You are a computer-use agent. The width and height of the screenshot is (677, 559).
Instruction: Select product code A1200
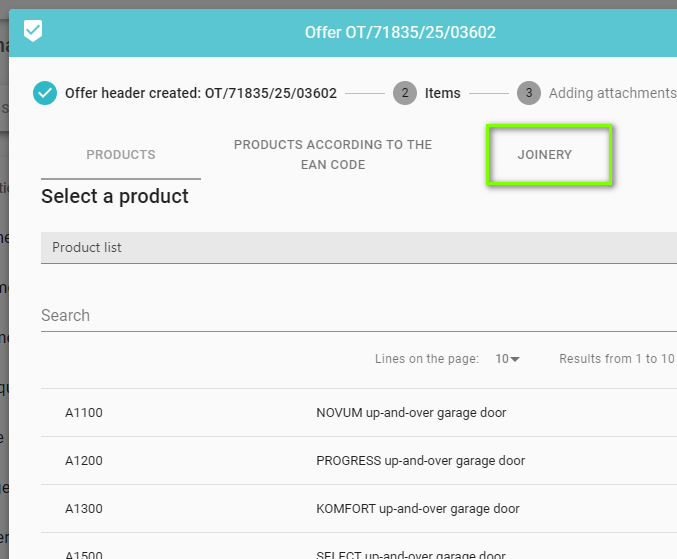point(84,461)
